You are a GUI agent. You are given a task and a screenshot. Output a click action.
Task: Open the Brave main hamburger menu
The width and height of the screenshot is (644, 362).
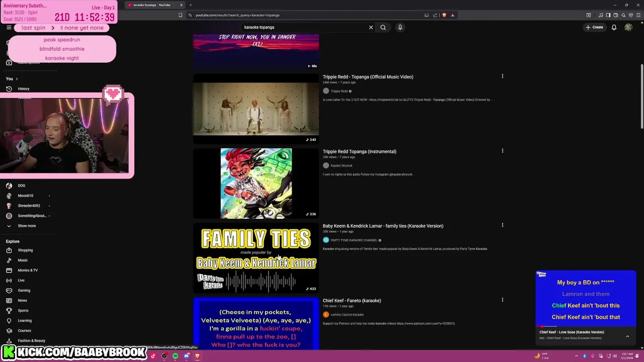tap(638, 15)
